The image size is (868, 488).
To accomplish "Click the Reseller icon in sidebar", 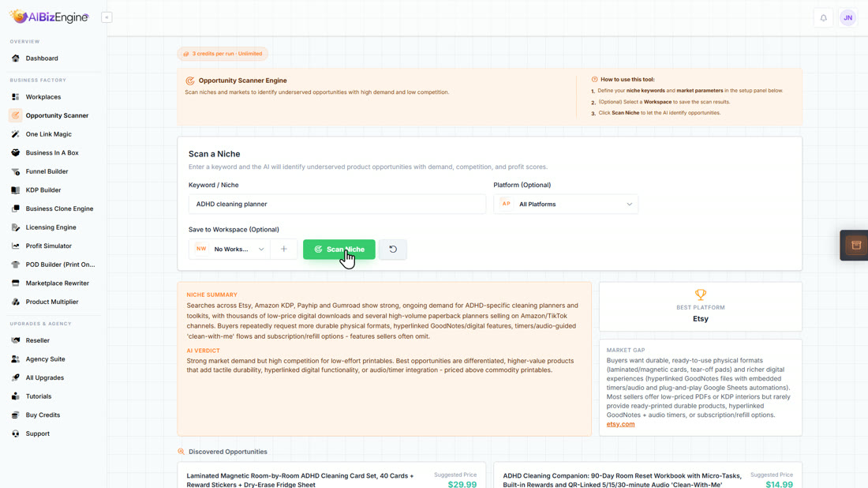I will [x=16, y=340].
